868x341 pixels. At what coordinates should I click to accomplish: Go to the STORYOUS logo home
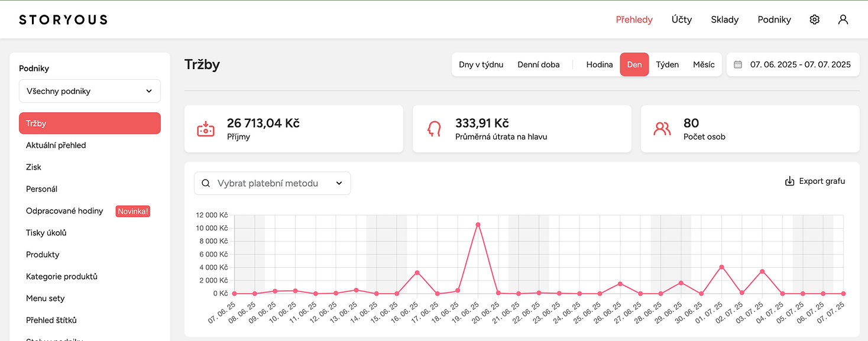(63, 20)
